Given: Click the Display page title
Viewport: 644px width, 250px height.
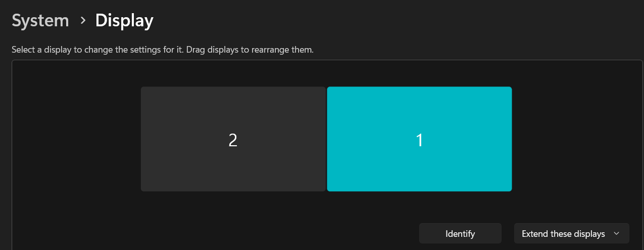Looking at the screenshot, I should (x=124, y=21).
